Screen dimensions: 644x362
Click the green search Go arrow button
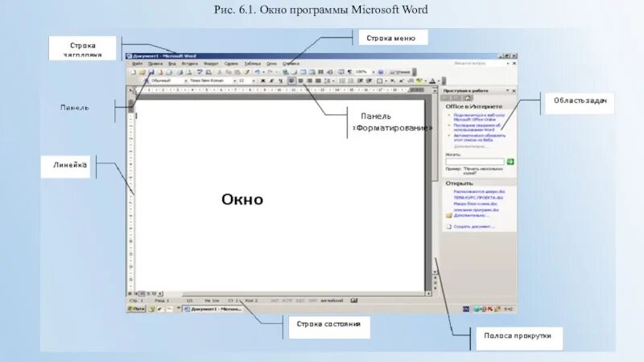pyautogui.click(x=510, y=162)
